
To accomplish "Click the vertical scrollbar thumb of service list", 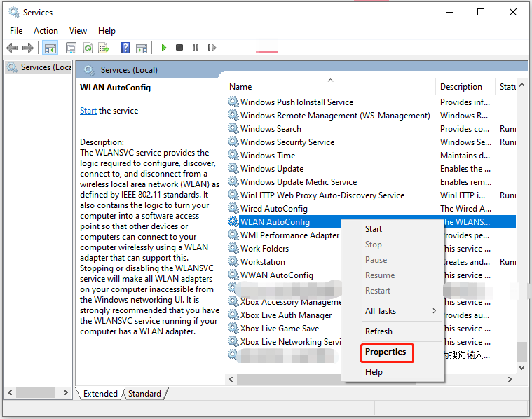I will [x=521, y=352].
